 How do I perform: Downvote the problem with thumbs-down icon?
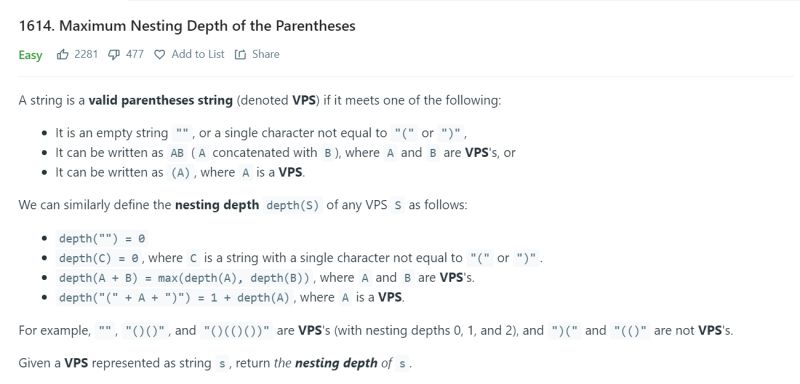click(114, 54)
